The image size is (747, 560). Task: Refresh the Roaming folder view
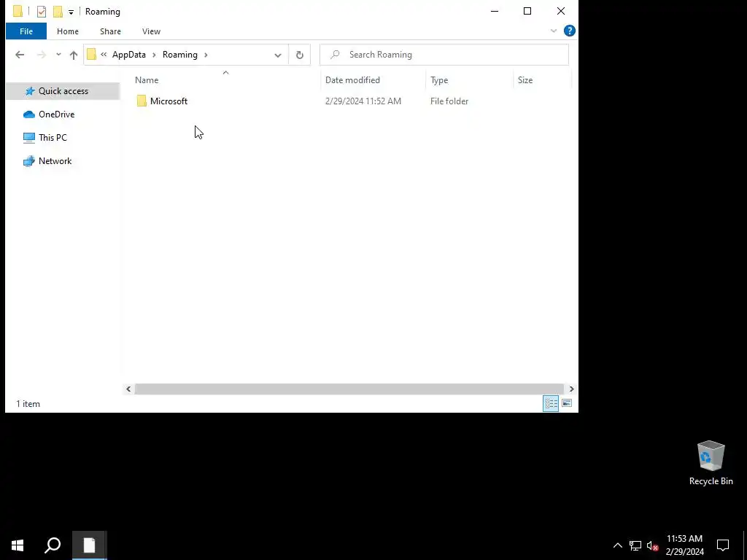[x=300, y=55]
